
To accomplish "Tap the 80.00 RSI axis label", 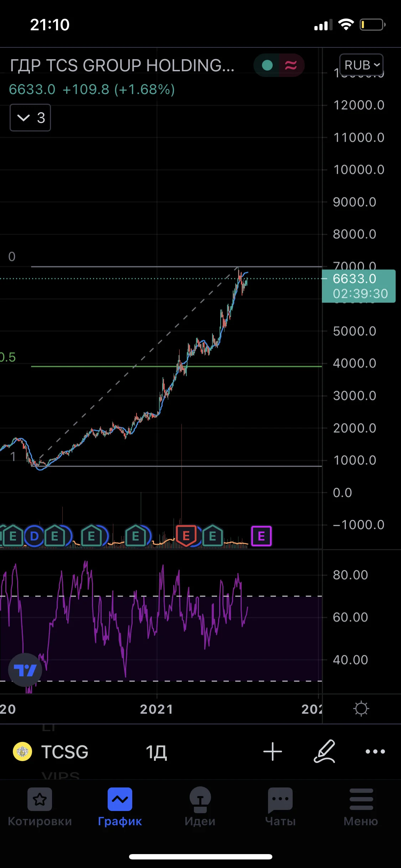I will 350,575.
